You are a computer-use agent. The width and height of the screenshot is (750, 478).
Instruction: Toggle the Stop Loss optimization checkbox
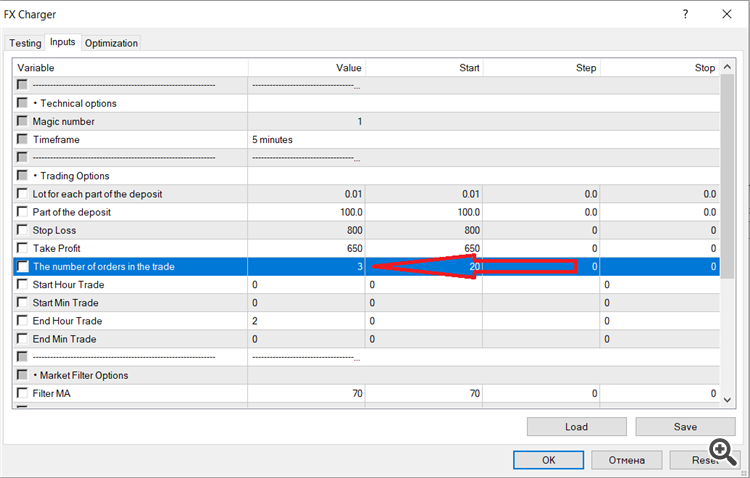click(x=22, y=230)
